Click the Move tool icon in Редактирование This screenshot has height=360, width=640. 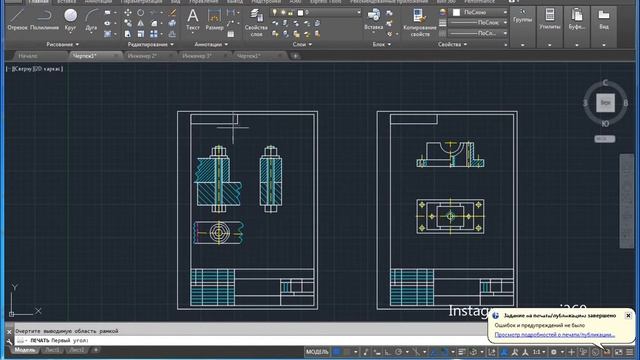tap(128, 13)
